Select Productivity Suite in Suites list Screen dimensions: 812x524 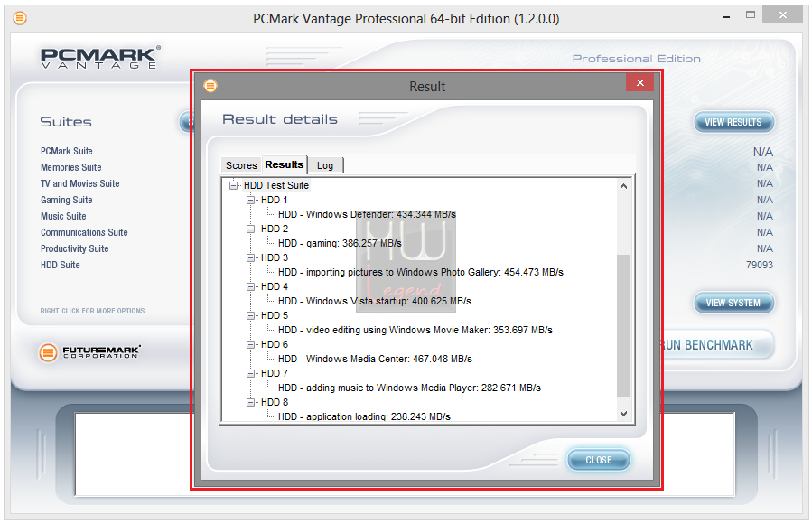[x=75, y=248]
